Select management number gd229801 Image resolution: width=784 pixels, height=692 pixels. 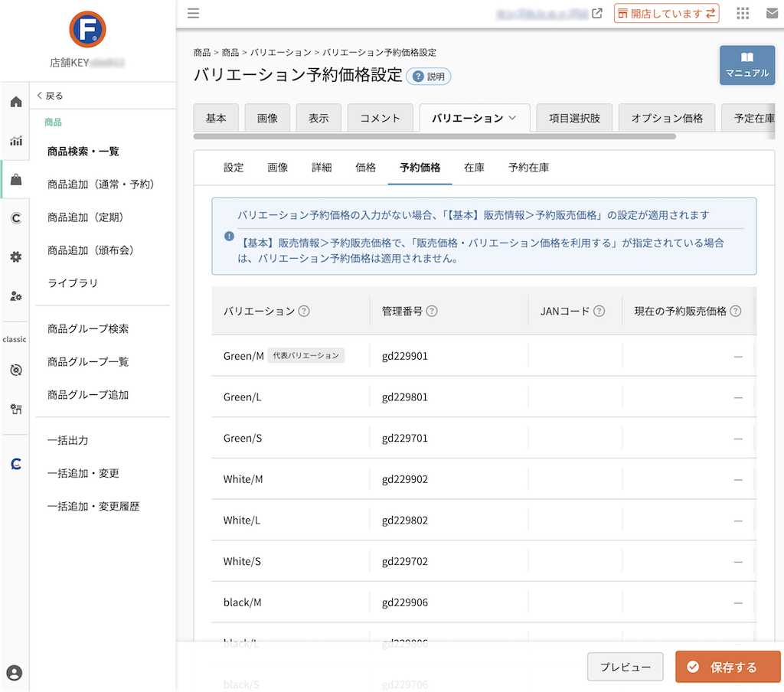[404, 397]
